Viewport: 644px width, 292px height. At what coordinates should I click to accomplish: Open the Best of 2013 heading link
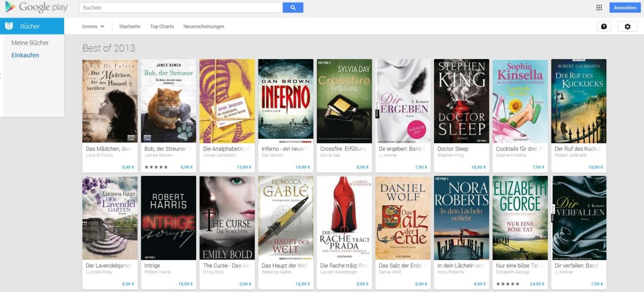pos(108,48)
